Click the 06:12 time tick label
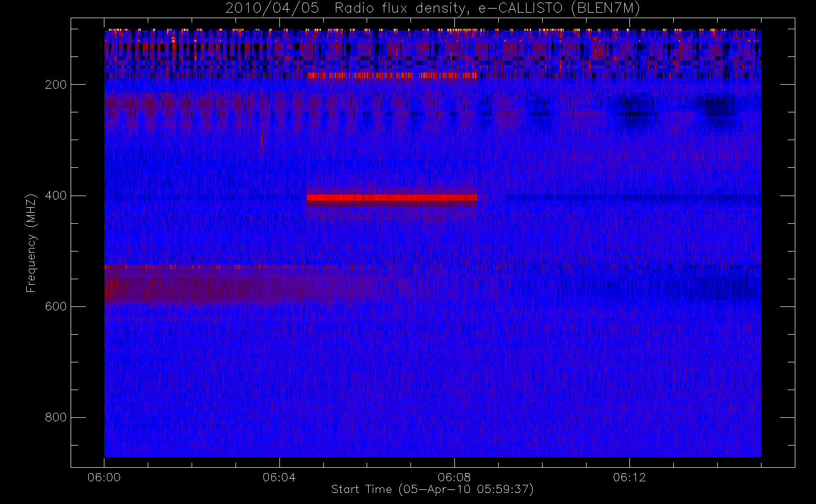Viewport: 816px width, 504px height. pos(629,477)
